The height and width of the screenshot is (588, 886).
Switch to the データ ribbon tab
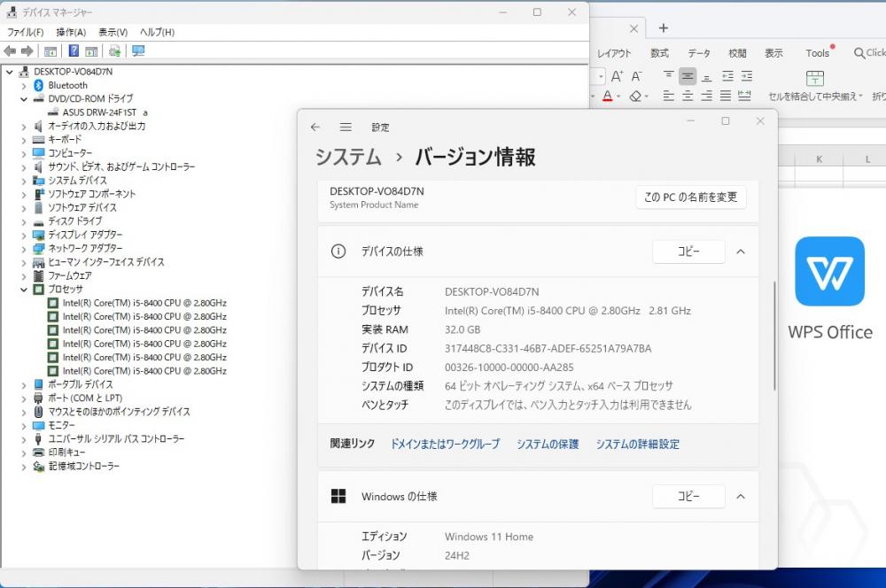tap(699, 53)
